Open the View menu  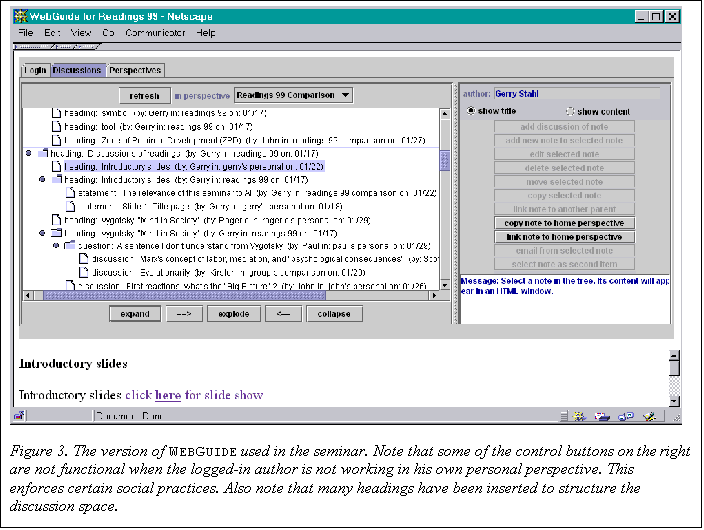pos(81,33)
